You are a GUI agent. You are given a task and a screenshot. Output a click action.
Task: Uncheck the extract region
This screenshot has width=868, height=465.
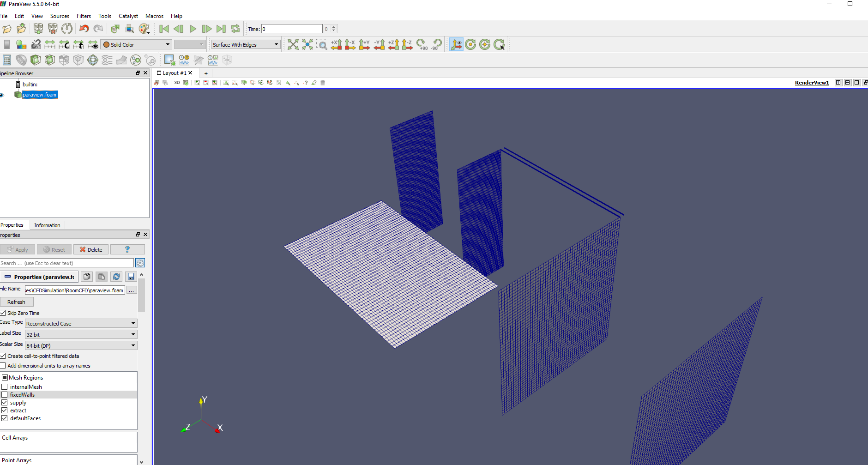(5, 411)
